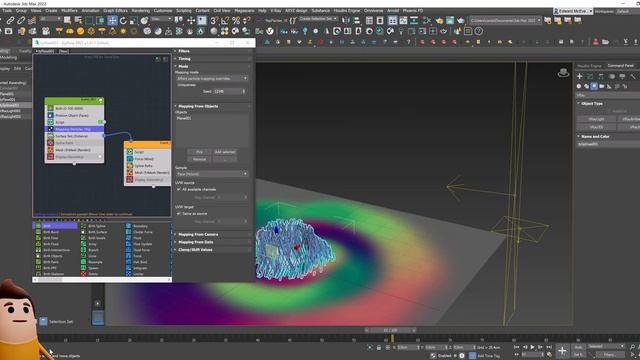Toggle the Spinner Snap tool
Viewport: 640px width, 360px height.
246,20
